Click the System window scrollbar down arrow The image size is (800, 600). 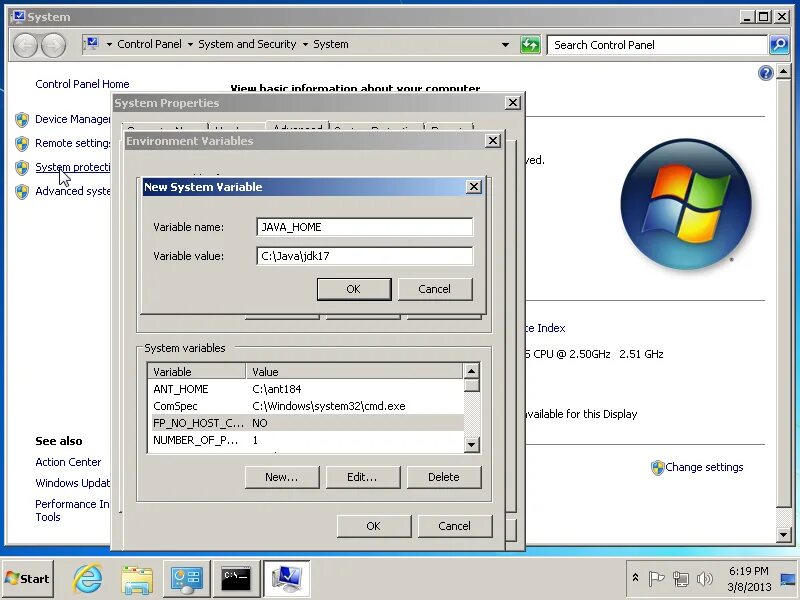(783, 535)
